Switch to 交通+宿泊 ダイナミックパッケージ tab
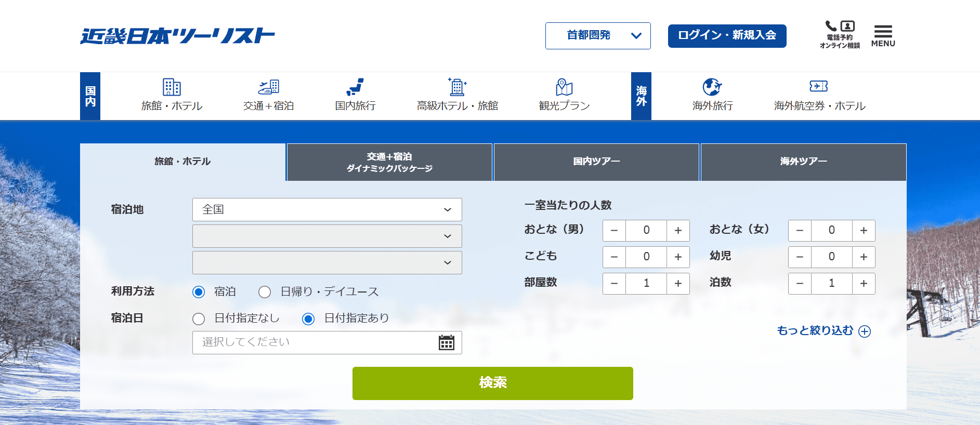This screenshot has width=980, height=425. coord(389,162)
